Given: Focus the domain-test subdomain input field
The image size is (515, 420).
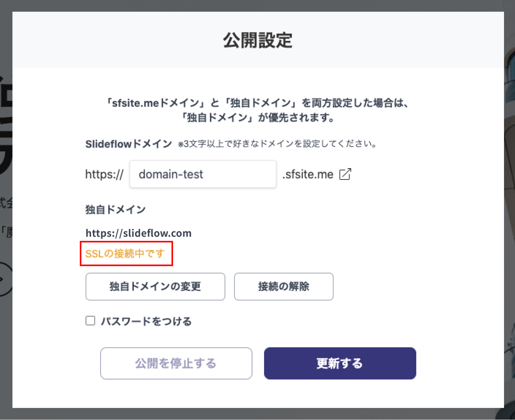Looking at the screenshot, I should 203,174.
